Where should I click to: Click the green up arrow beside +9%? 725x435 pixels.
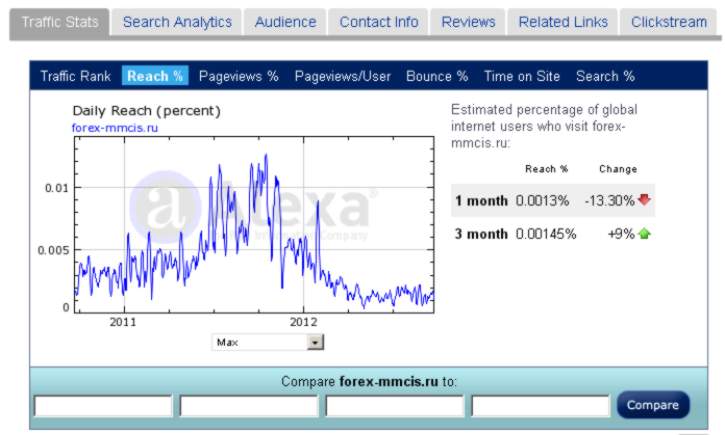(x=644, y=233)
